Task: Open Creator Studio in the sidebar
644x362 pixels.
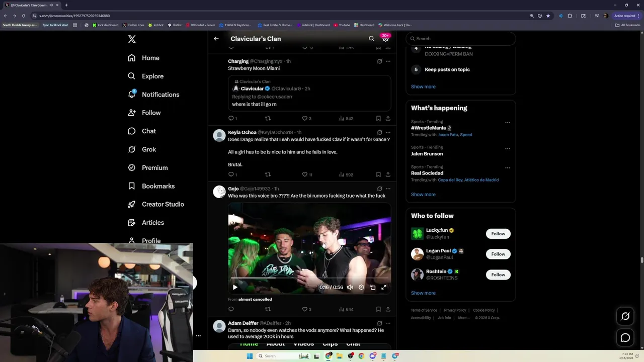Action: [x=155, y=204]
